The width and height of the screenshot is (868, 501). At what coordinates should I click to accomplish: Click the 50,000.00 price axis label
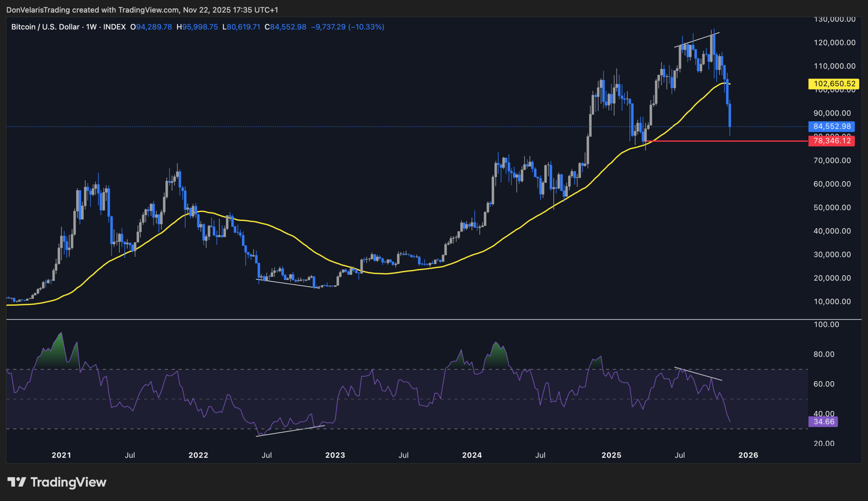pos(832,208)
